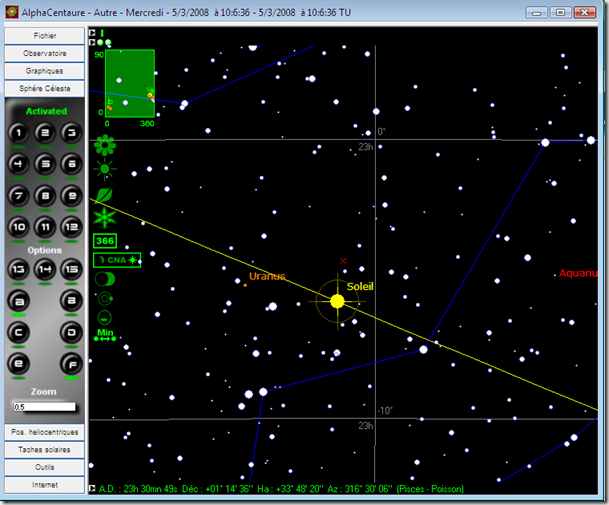This screenshot has height=505, width=609.
Task: Click the green orbit circle icon
Action: [x=105, y=299]
